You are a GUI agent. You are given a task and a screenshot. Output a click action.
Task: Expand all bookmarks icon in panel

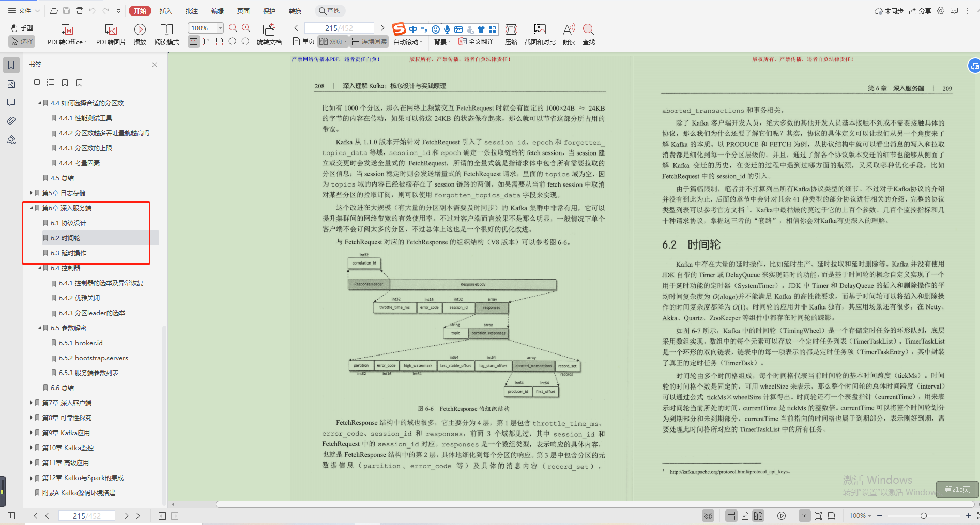click(36, 83)
